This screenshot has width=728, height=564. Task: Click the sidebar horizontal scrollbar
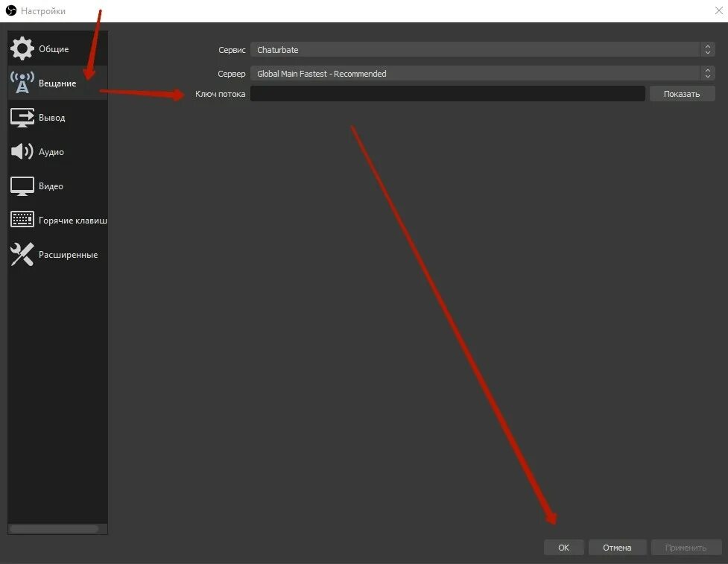54,529
